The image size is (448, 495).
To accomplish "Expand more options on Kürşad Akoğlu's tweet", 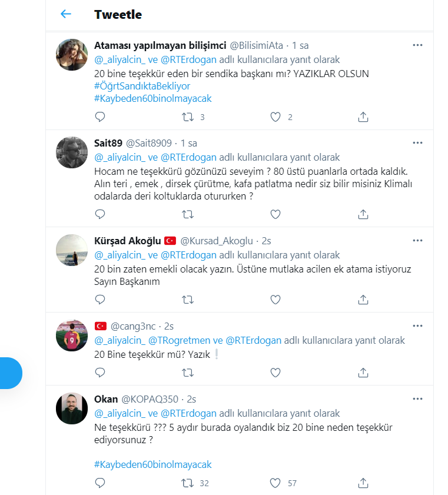I will (417, 241).
